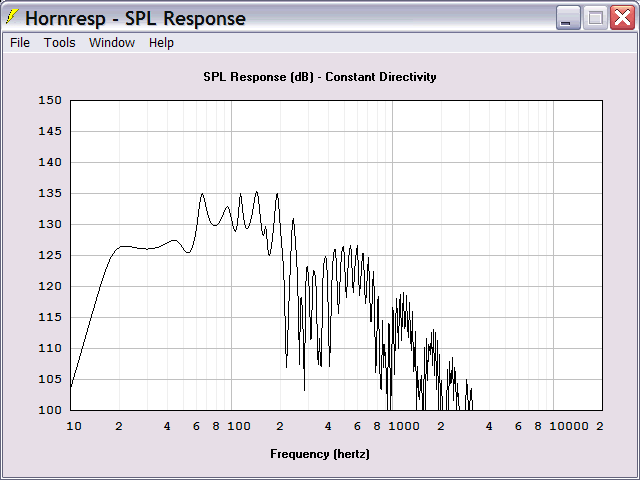This screenshot has width=640, height=480.
Task: Click the 140 dB y-axis label
Action: tap(50, 162)
